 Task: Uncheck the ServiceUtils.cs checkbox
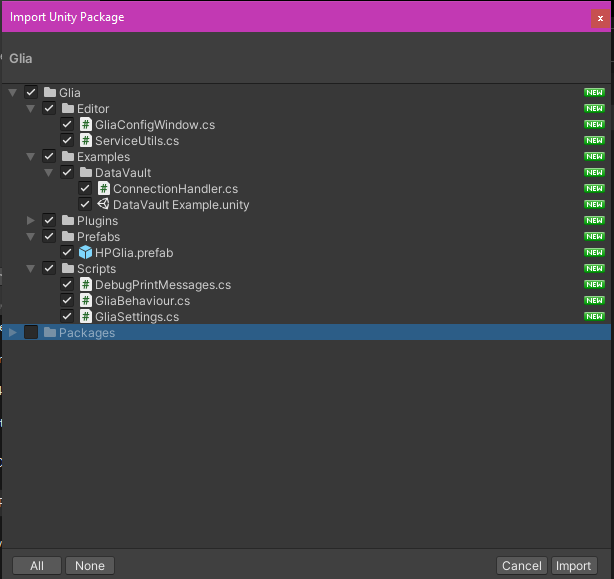[x=67, y=141]
